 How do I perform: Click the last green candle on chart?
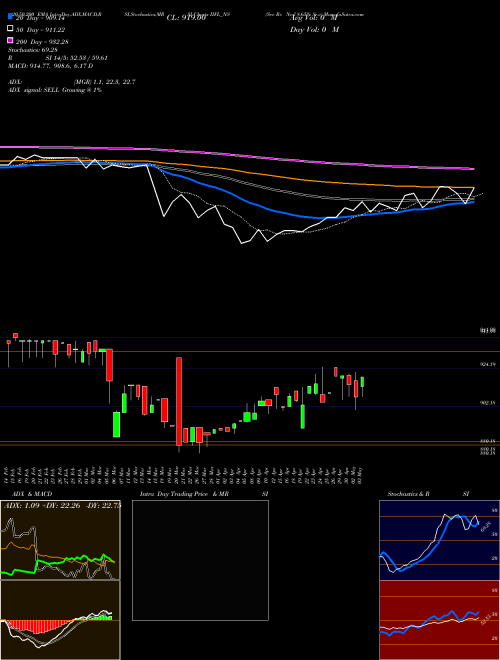[x=362, y=382]
